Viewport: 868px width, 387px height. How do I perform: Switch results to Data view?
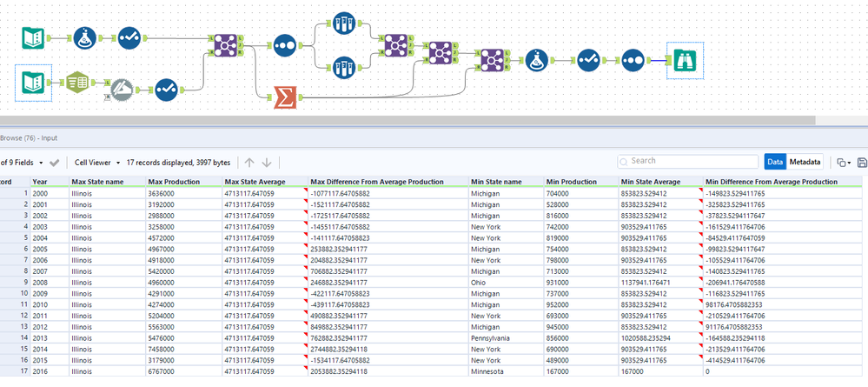[x=775, y=162]
